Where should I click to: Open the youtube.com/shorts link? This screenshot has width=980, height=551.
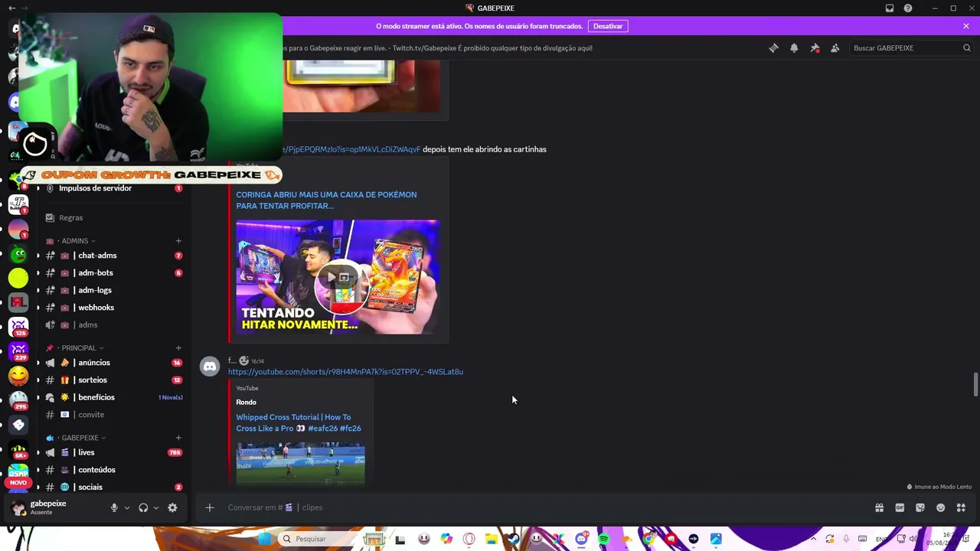(345, 372)
